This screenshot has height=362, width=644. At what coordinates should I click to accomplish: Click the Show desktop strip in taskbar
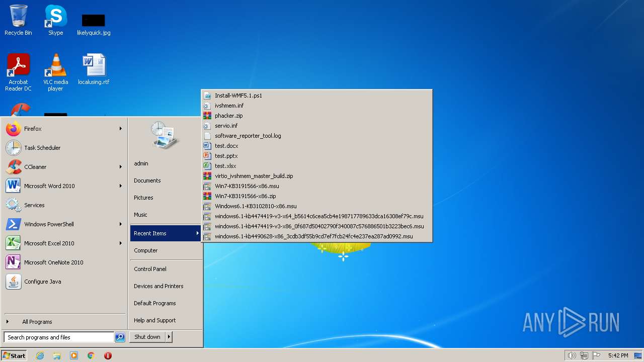[x=639, y=355]
